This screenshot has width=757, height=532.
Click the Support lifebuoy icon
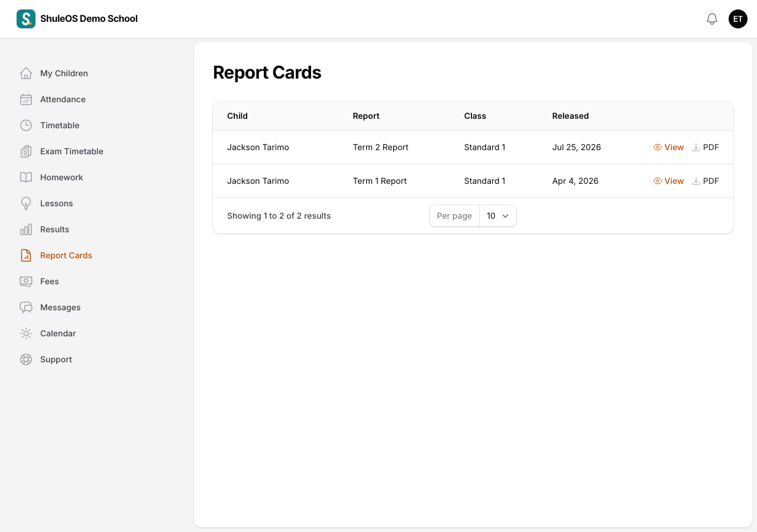[x=26, y=359]
